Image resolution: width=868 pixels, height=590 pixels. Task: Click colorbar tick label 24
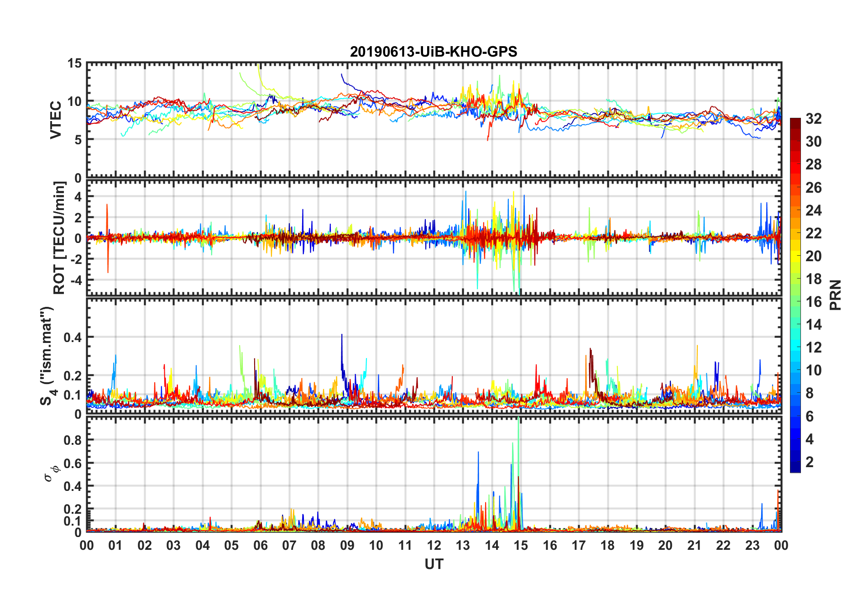point(813,211)
